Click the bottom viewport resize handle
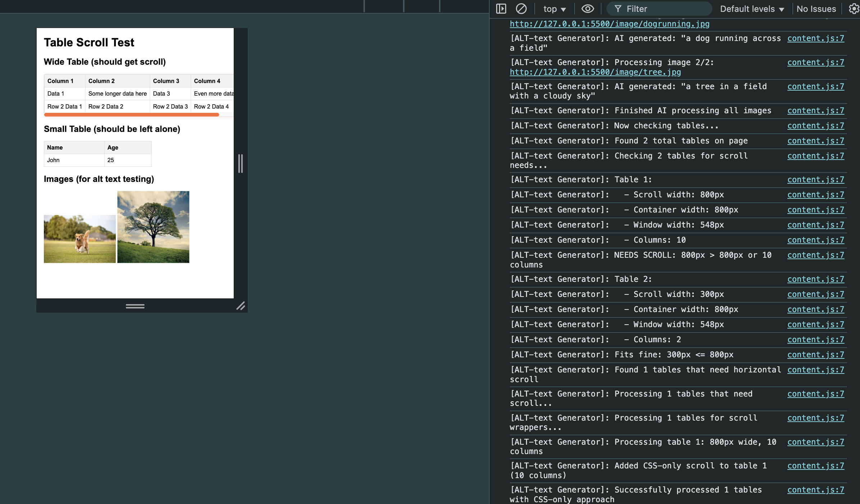 (135, 306)
